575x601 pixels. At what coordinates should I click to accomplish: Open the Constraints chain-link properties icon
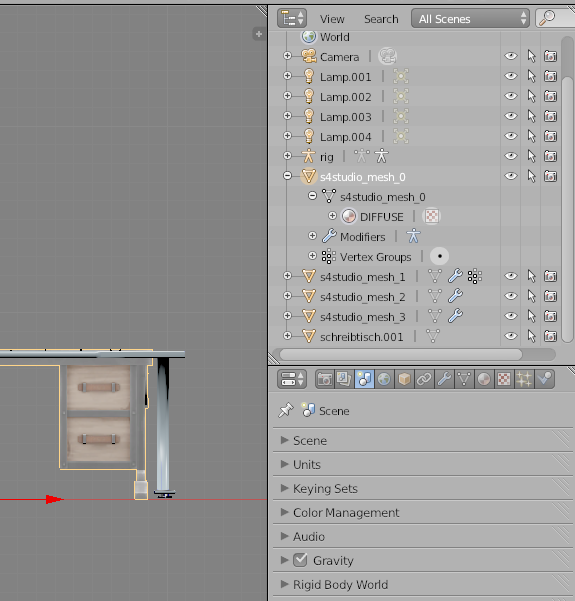pos(424,379)
